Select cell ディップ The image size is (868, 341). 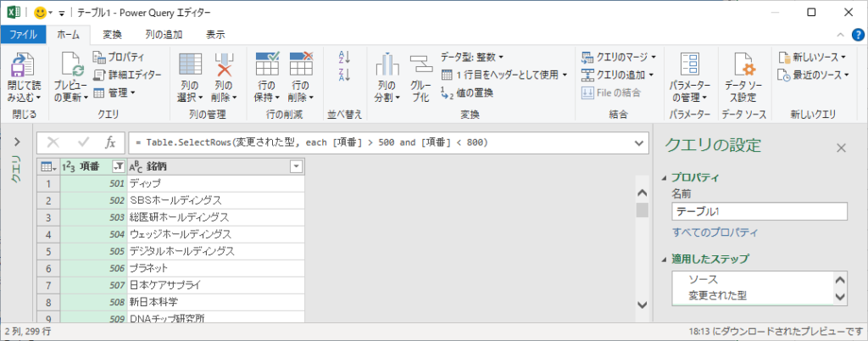[215, 182]
